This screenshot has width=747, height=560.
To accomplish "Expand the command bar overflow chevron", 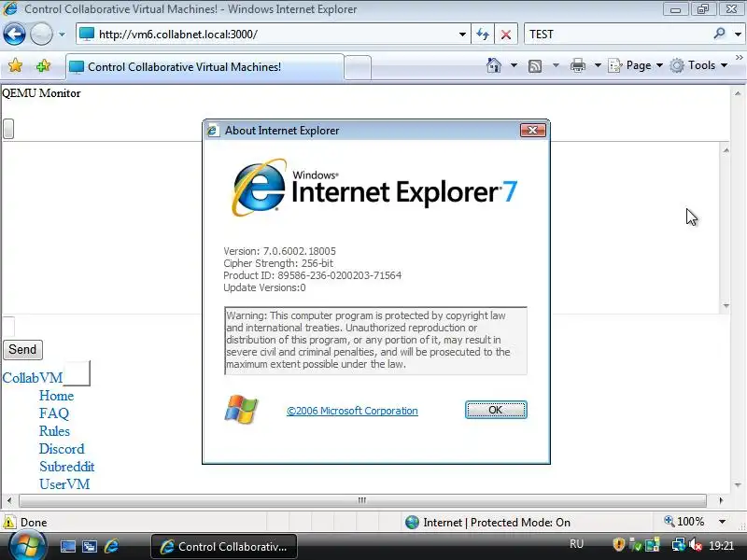I will [739, 58].
